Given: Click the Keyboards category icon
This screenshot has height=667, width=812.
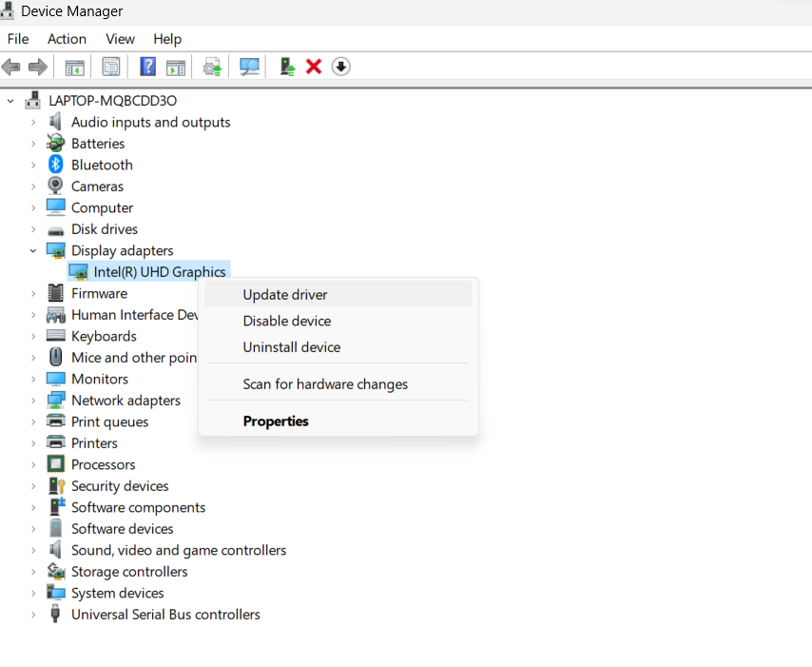Looking at the screenshot, I should [x=55, y=335].
